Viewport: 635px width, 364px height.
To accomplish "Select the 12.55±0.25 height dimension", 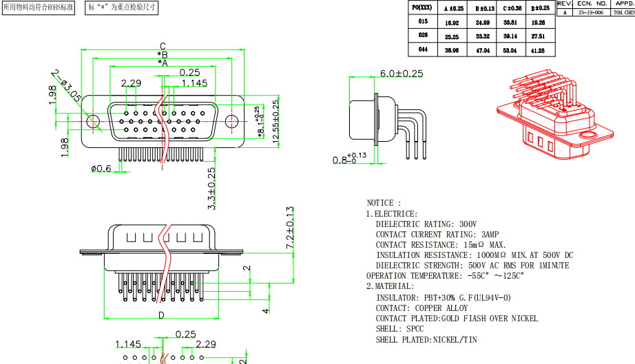I will pos(275,122).
